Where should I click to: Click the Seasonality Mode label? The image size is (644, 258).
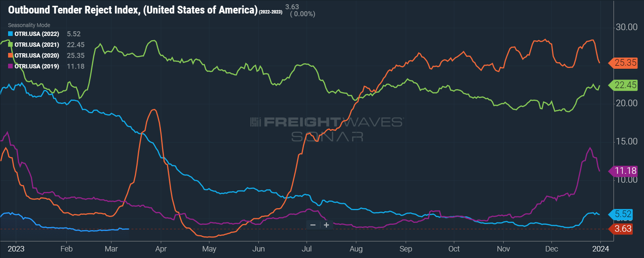point(29,25)
